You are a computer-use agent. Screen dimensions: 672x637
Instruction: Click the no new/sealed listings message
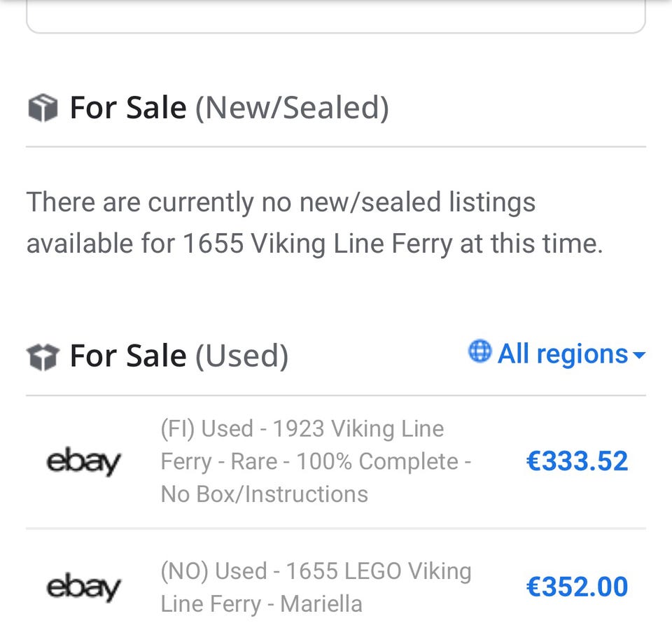point(314,223)
